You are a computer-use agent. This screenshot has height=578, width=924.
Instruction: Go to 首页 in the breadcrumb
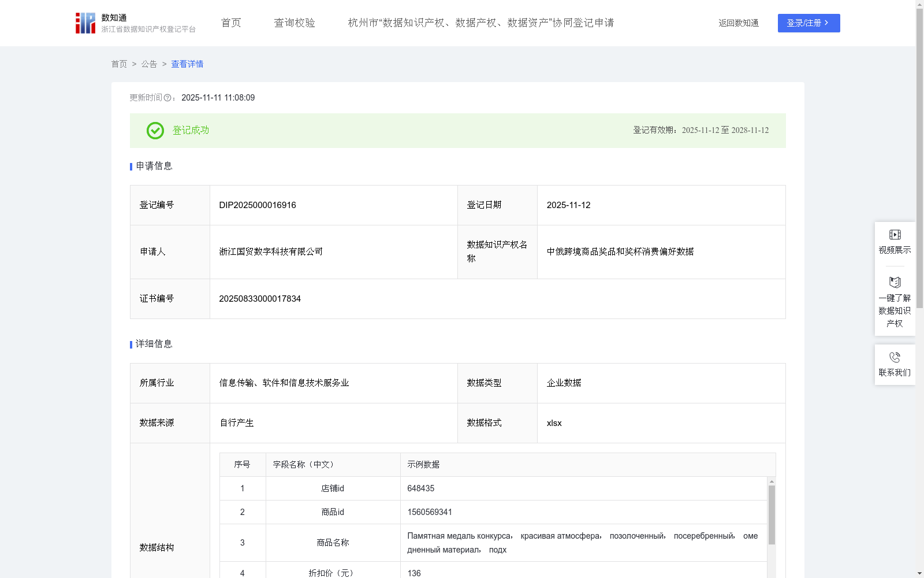[119, 64]
